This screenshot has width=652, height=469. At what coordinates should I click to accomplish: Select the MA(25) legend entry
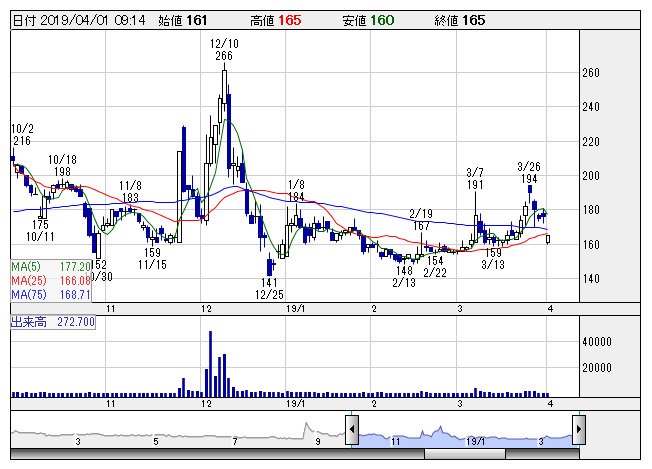pyautogui.click(x=52, y=281)
